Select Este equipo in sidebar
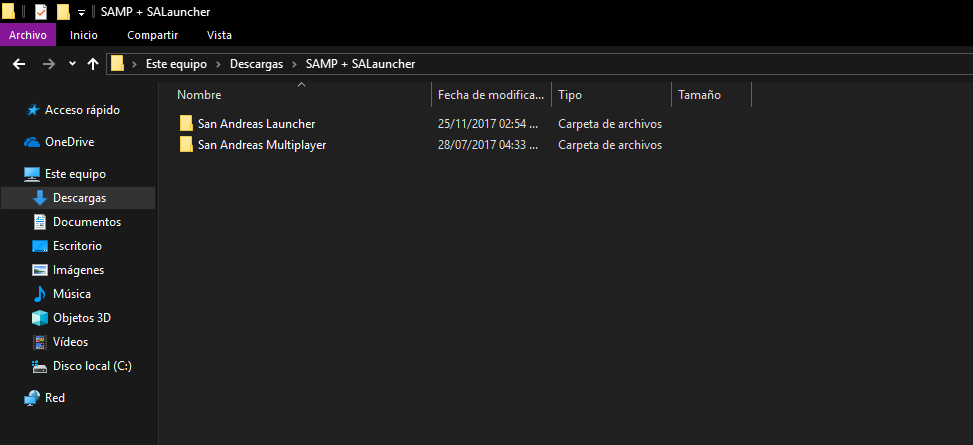 (x=75, y=174)
